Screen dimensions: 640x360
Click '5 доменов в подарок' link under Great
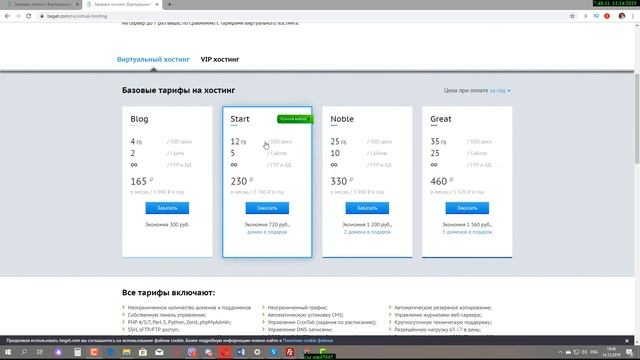point(467,232)
